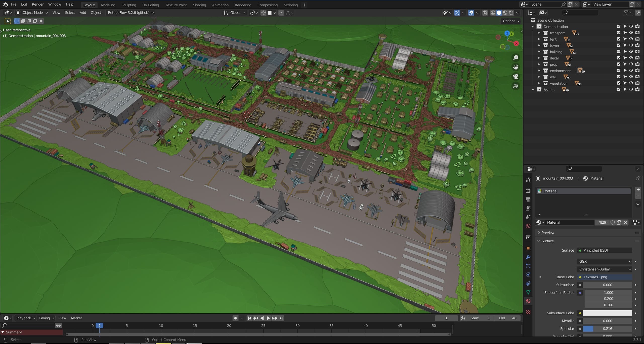Viewport: 644px width, 344px height.
Task: Open the Modifier properties wrench tab
Action: pos(528,257)
